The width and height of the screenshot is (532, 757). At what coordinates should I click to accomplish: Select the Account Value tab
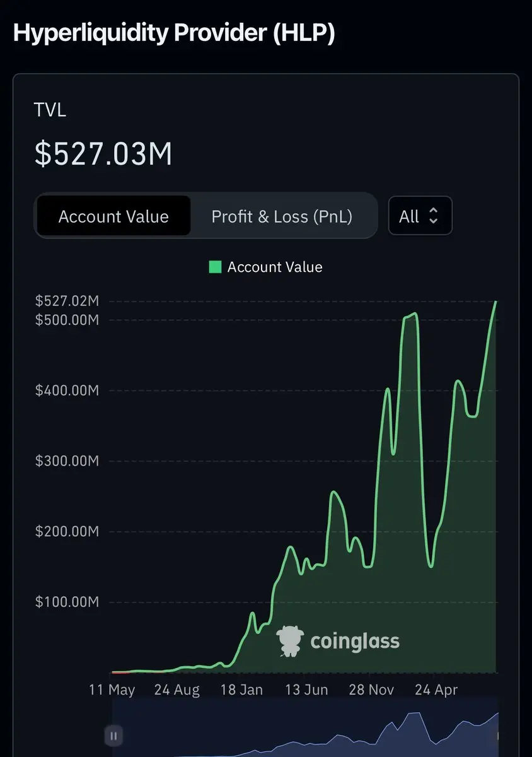(x=113, y=216)
